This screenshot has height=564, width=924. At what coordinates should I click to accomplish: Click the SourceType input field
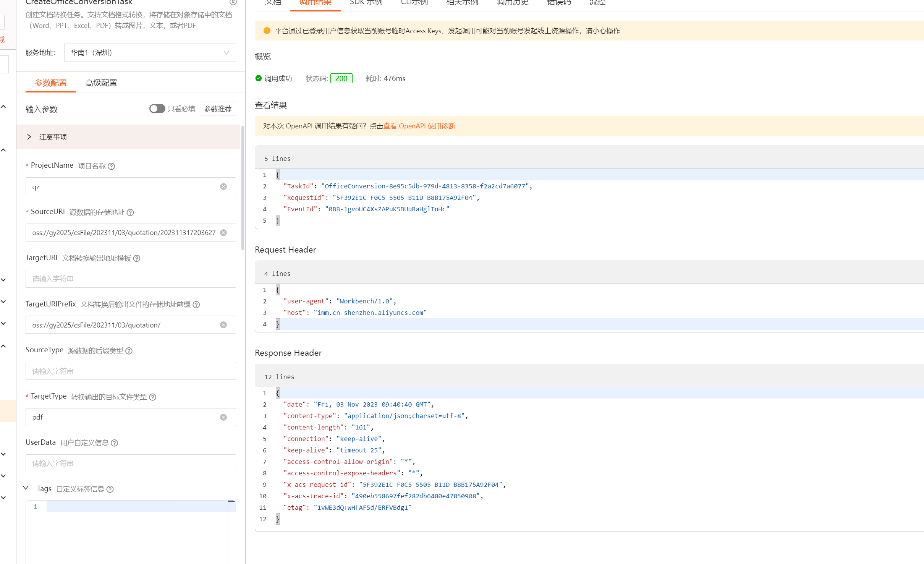(x=131, y=371)
